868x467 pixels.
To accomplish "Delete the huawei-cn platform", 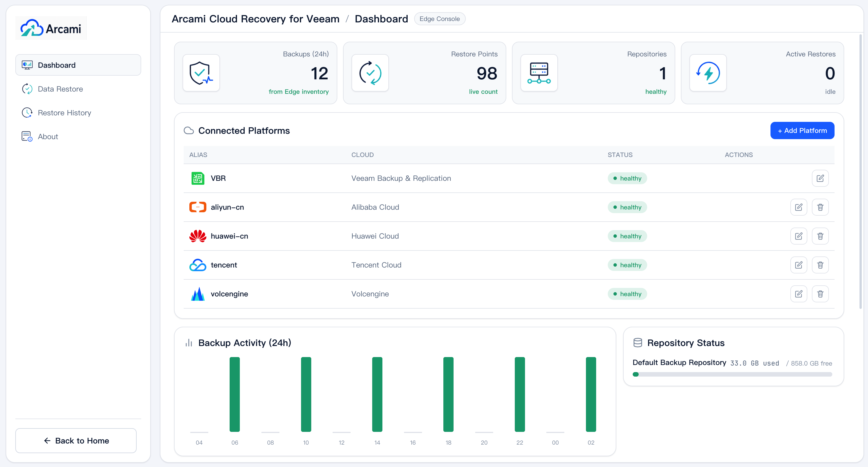I will (820, 236).
